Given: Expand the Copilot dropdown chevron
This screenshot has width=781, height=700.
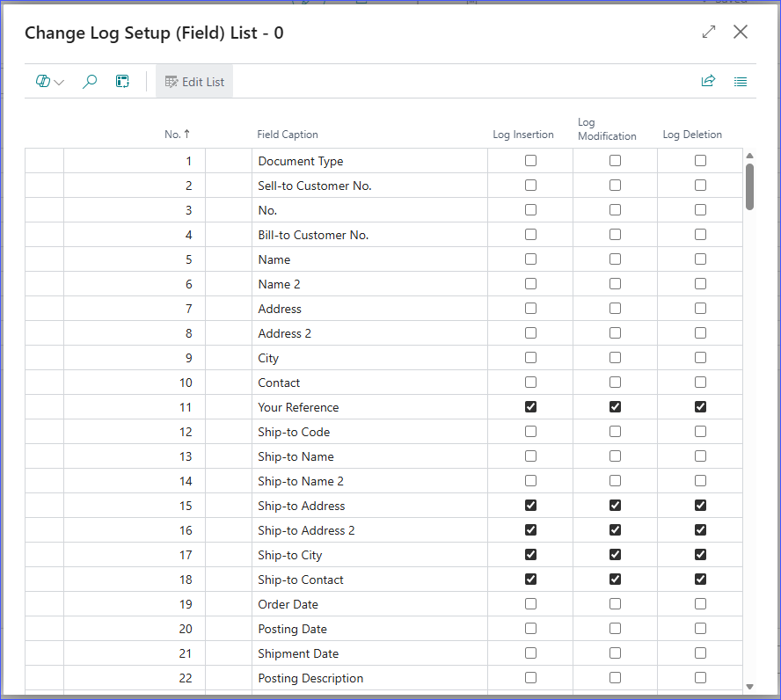Looking at the screenshot, I should tap(60, 83).
